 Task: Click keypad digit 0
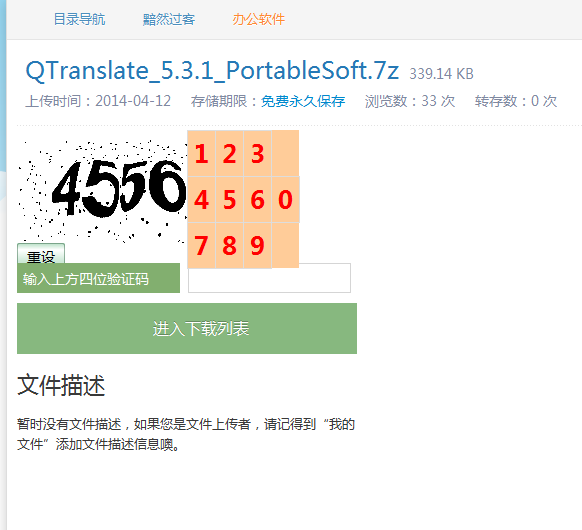coord(285,200)
